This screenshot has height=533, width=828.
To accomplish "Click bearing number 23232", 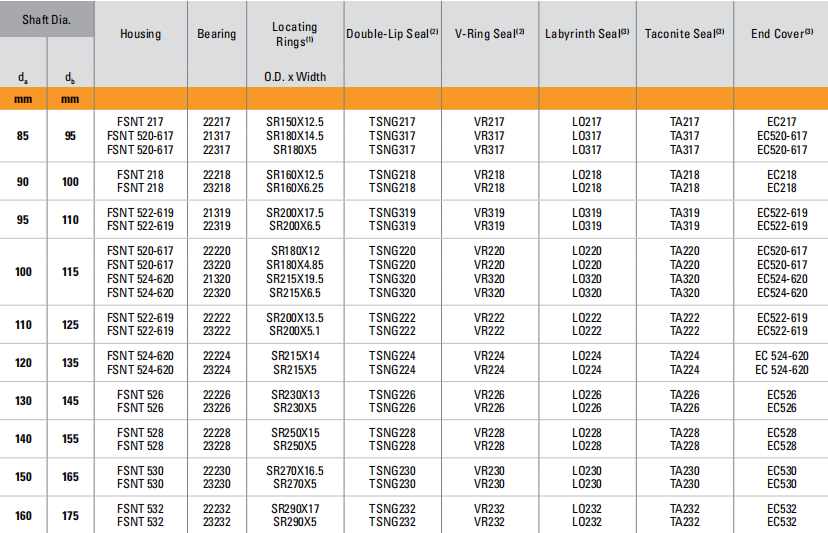I will pyautogui.click(x=216, y=522).
